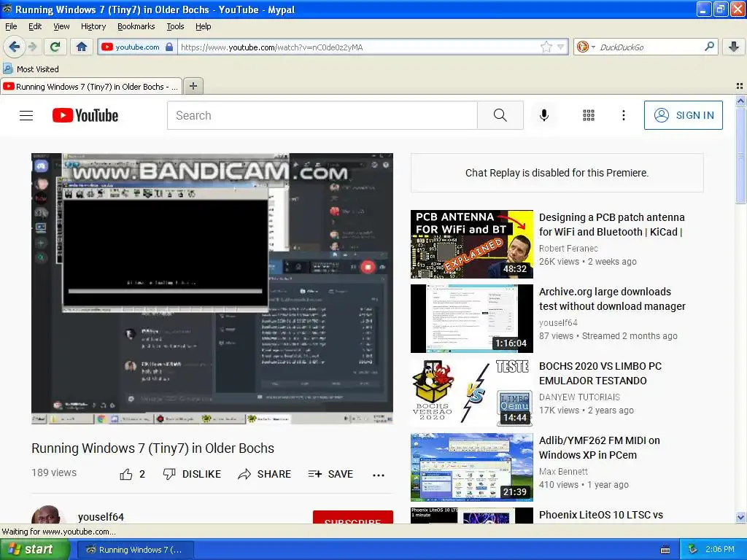
Task: Click the SHARE button
Action: pyautogui.click(x=264, y=474)
